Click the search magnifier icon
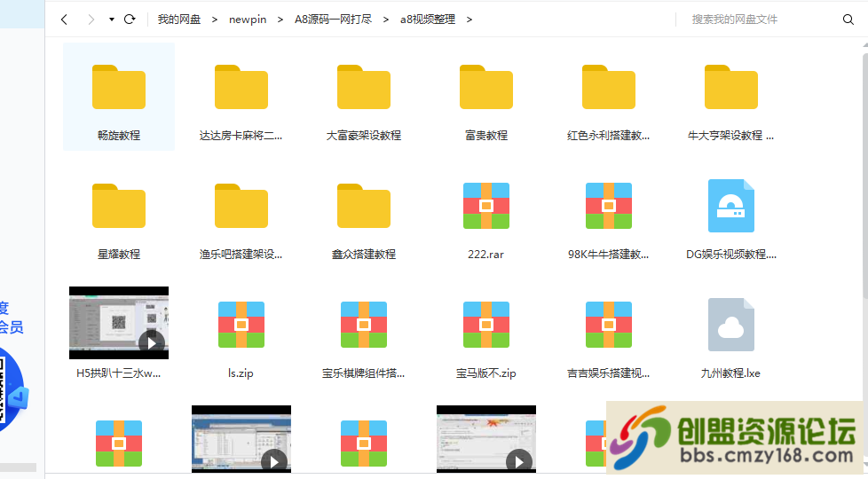Viewport: 868px width, 479px height. (x=848, y=20)
